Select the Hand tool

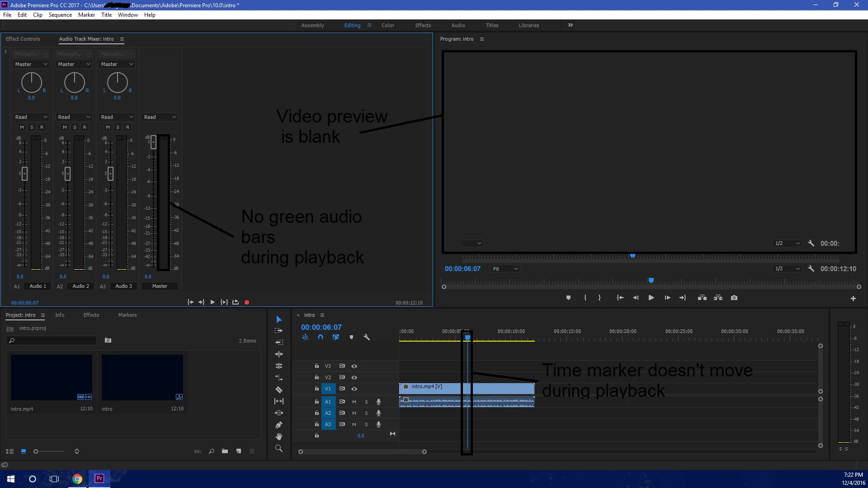tap(279, 436)
